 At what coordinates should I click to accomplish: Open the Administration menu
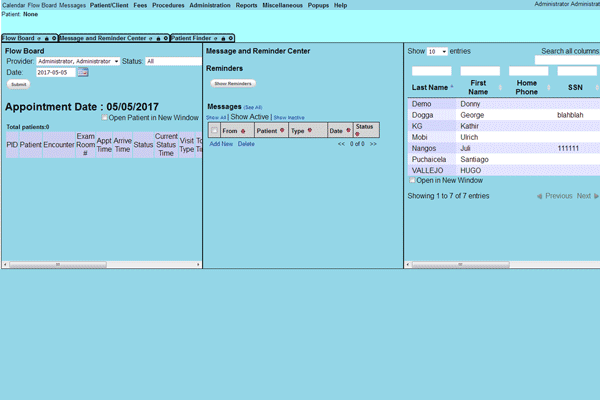click(x=209, y=6)
